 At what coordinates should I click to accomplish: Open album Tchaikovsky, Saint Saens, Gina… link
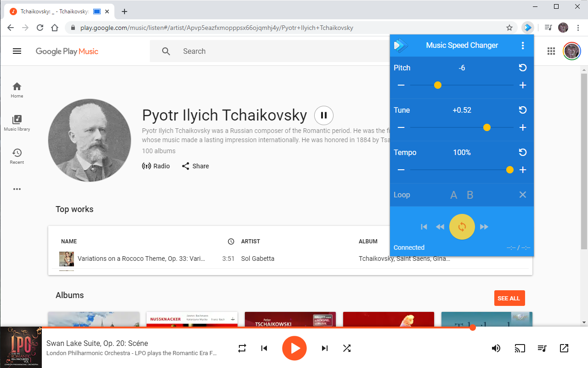(404, 259)
